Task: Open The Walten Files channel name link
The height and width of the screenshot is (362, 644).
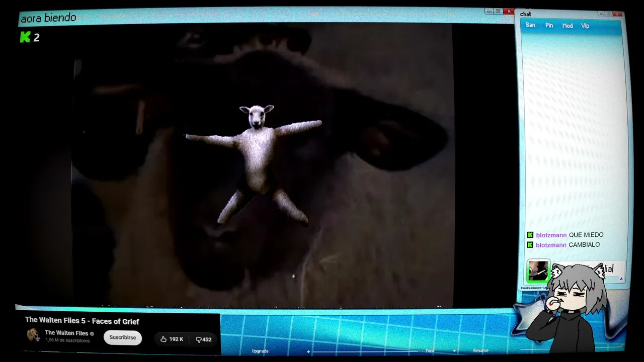Action: coord(66,333)
